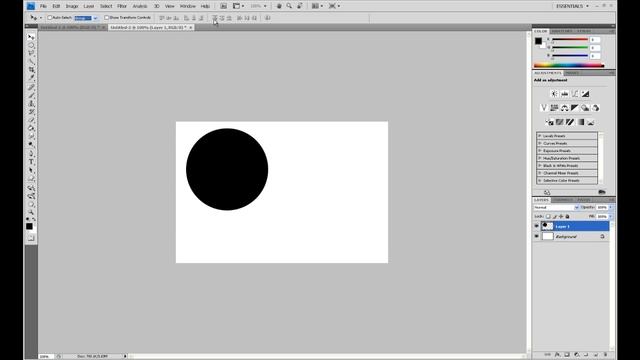Screen dimensions: 640x360
Task: Select the Lasso tool
Action: pos(31,53)
